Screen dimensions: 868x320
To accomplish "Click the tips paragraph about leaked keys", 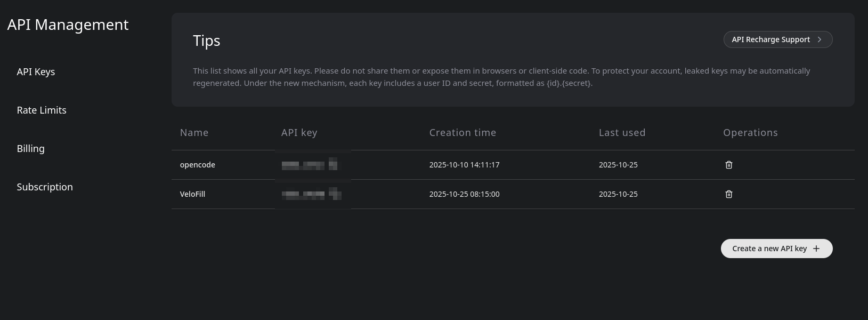I will click(x=501, y=77).
